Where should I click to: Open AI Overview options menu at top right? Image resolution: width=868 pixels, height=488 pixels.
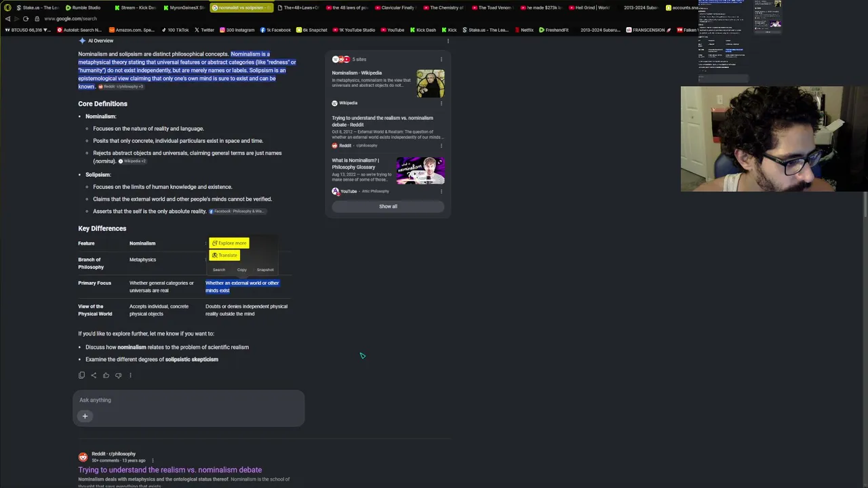pyautogui.click(x=448, y=41)
